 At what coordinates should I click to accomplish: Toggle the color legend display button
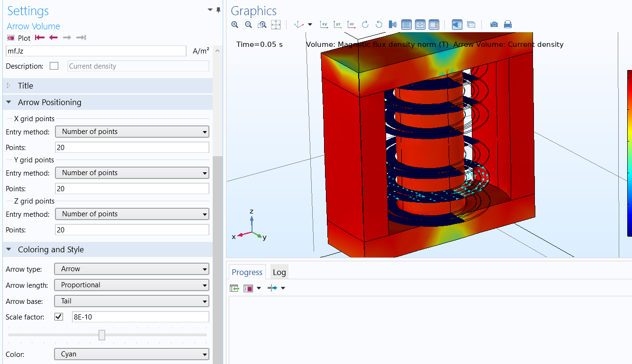pos(433,25)
